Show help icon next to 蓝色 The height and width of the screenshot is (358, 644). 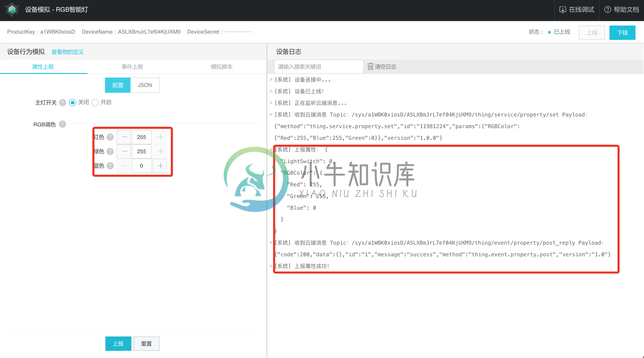pyautogui.click(x=110, y=166)
